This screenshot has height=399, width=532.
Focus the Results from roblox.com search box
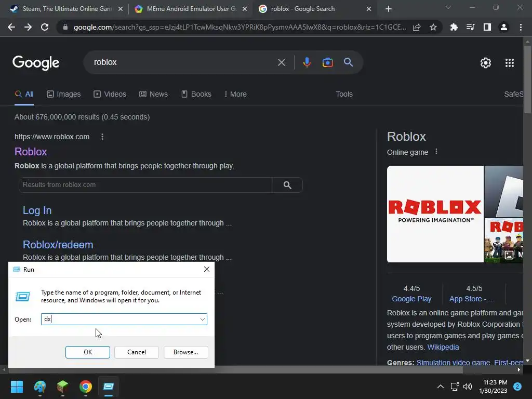tap(145, 185)
